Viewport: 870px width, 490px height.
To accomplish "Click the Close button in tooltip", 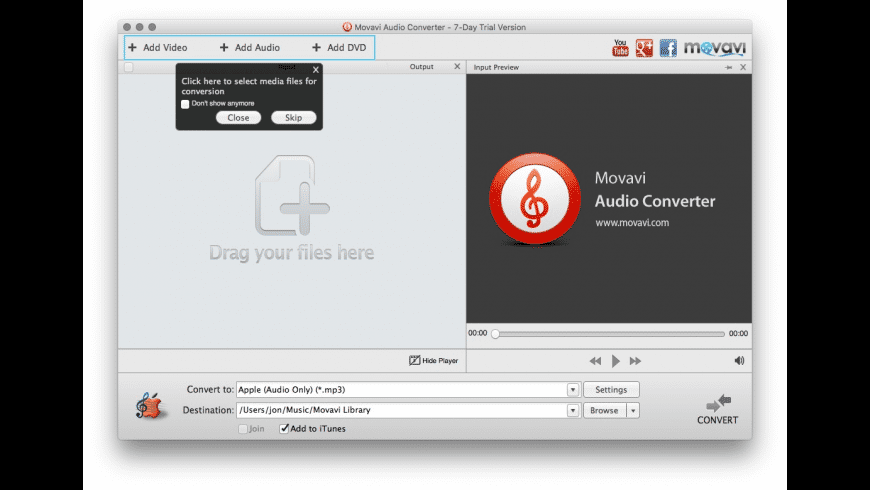I will pyautogui.click(x=238, y=118).
